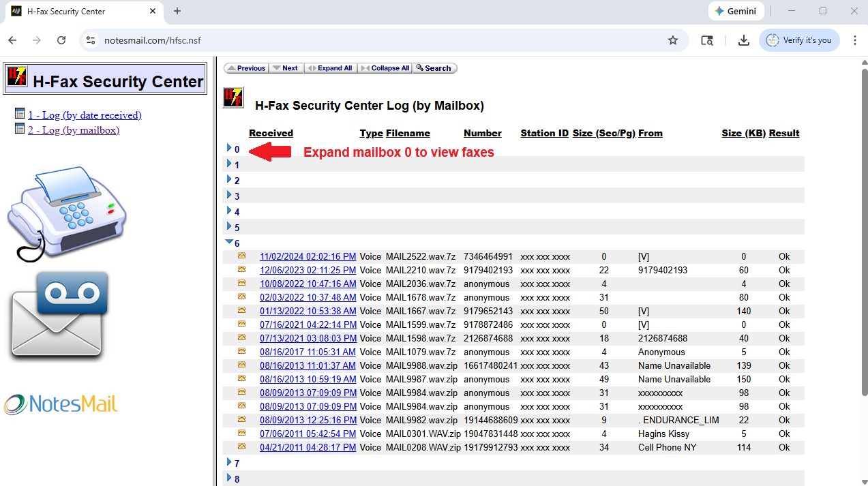Expand mailbox 0 triangle
The image size is (868, 486).
(x=229, y=148)
